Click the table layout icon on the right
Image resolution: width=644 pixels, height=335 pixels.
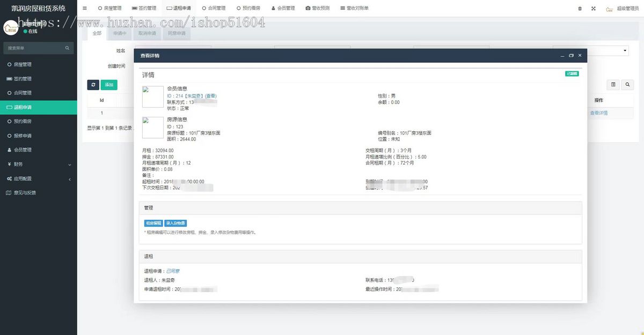(x=613, y=85)
